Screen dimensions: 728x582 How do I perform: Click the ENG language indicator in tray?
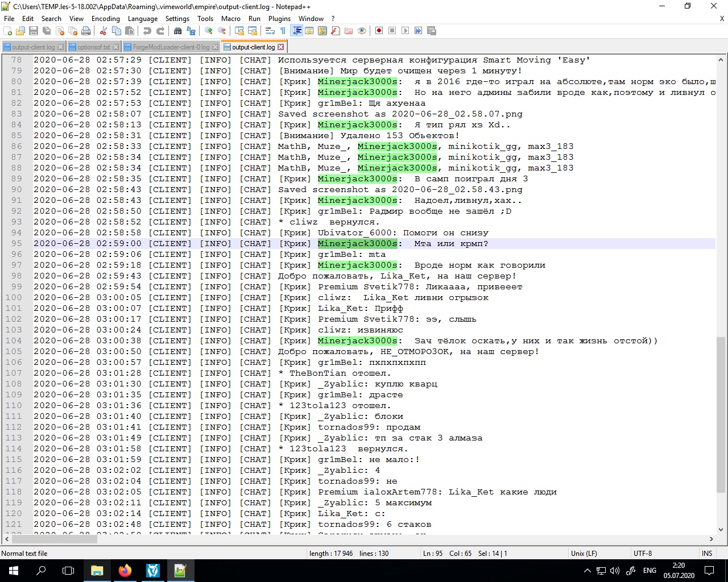tap(650, 571)
